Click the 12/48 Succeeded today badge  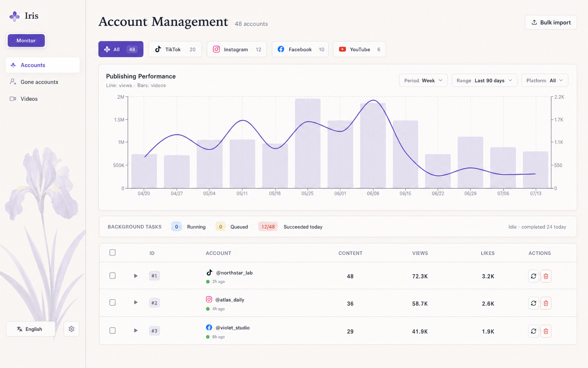[x=268, y=227]
